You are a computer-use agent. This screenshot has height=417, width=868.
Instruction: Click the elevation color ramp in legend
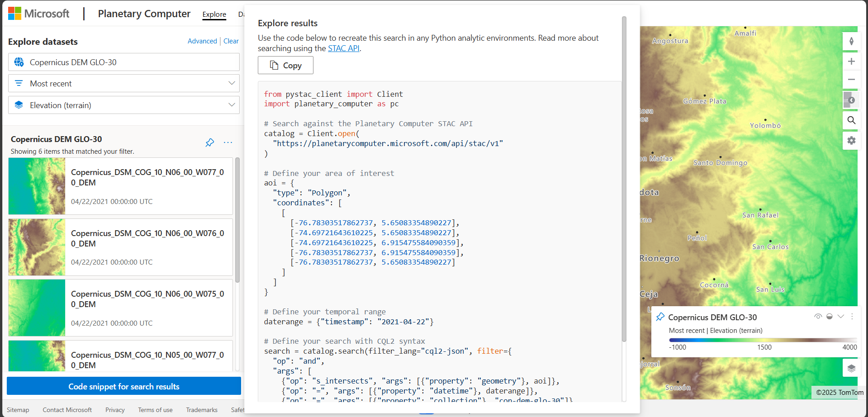(x=763, y=340)
